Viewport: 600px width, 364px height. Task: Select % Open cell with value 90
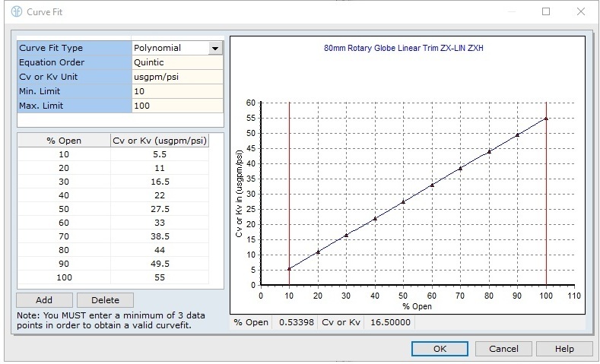coord(64,264)
